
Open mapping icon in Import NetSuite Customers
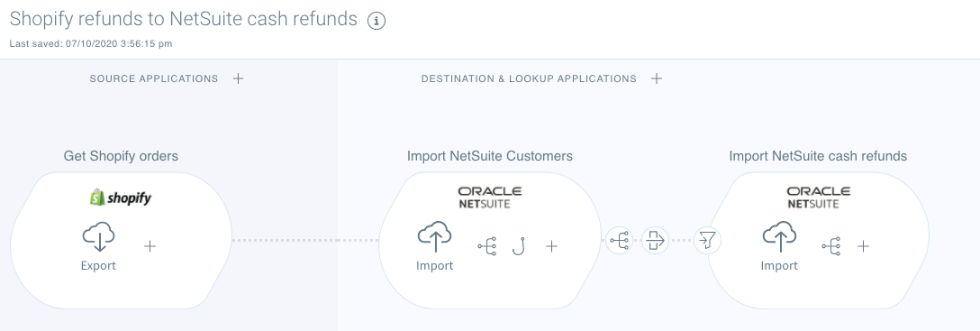tap(487, 246)
